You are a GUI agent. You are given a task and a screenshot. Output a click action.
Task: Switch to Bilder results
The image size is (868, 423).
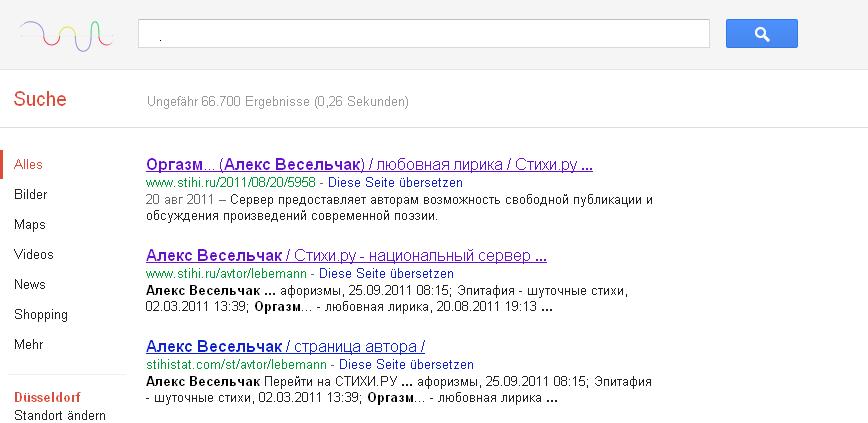point(31,194)
